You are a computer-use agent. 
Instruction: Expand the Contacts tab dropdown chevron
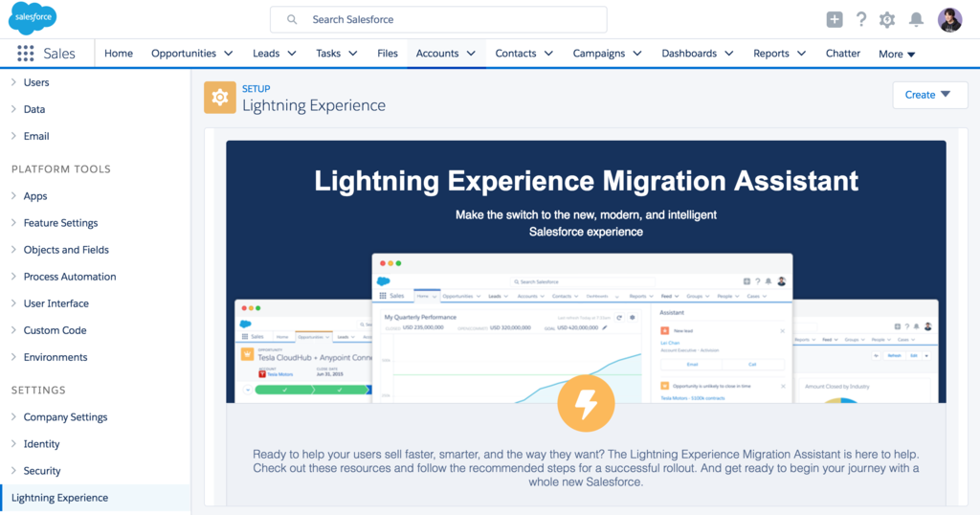pyautogui.click(x=548, y=53)
